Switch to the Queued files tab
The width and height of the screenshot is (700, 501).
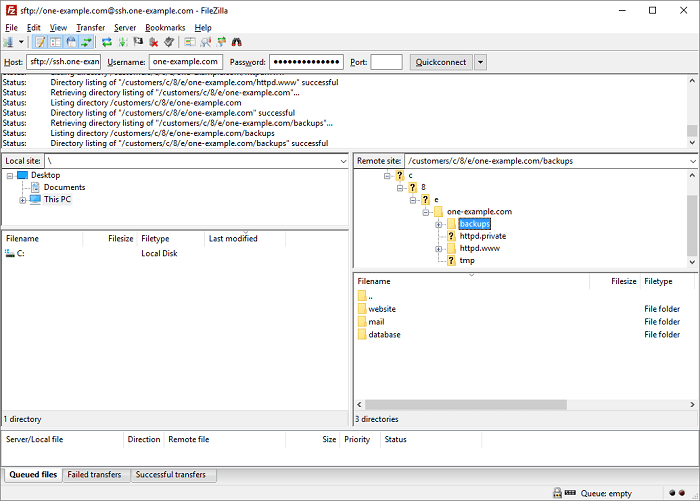coord(33,475)
